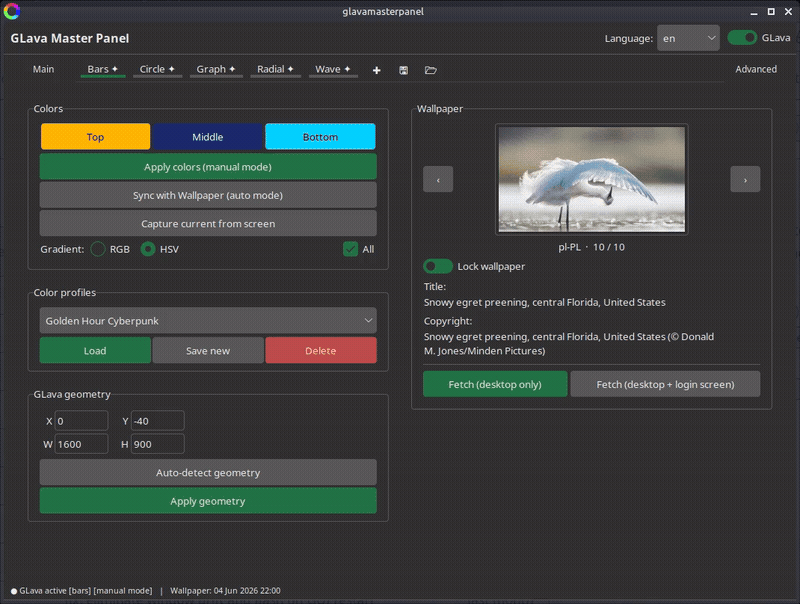Image resolution: width=800 pixels, height=604 pixels.
Task: Click GLava active [bars] status text
Action: (x=86, y=591)
